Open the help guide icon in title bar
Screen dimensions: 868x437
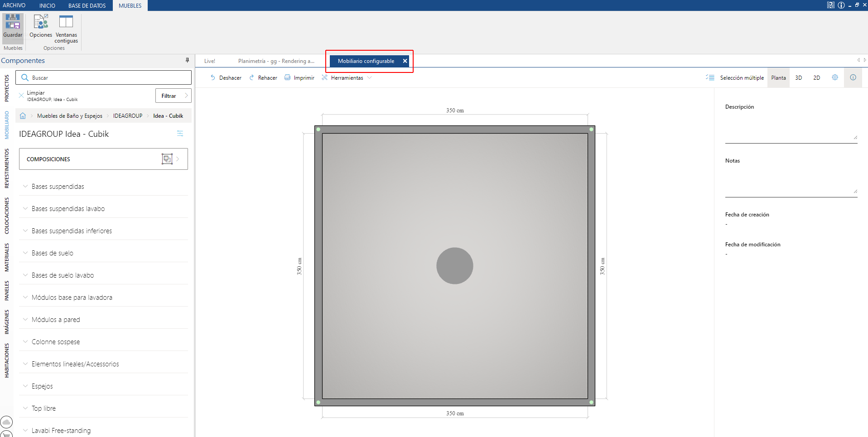pos(830,5)
